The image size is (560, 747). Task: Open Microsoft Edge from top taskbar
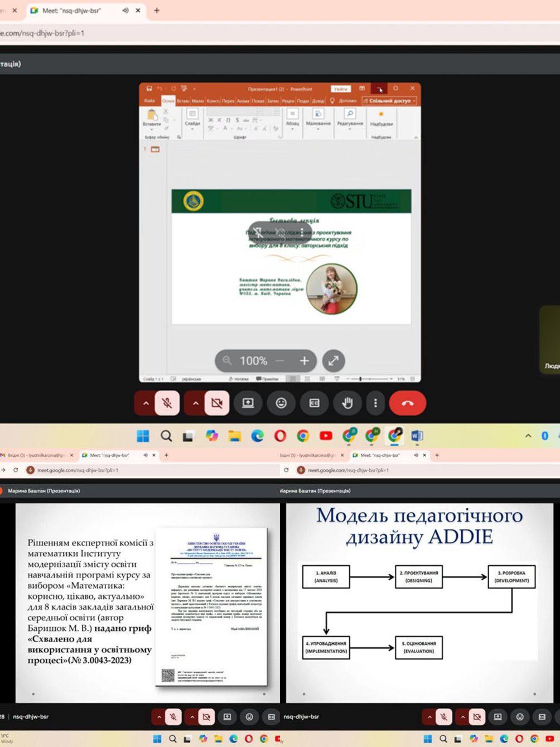(257, 436)
